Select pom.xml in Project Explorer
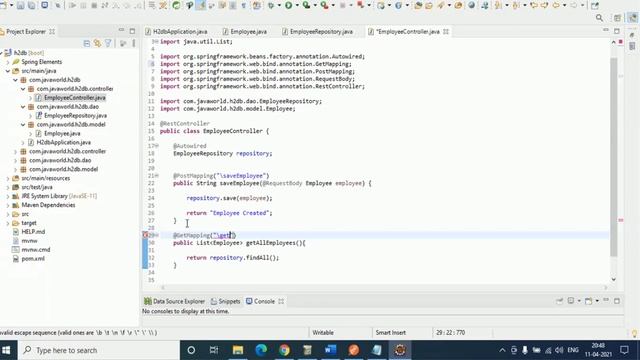Image resolution: width=640 pixels, height=360 pixels. coord(33,259)
